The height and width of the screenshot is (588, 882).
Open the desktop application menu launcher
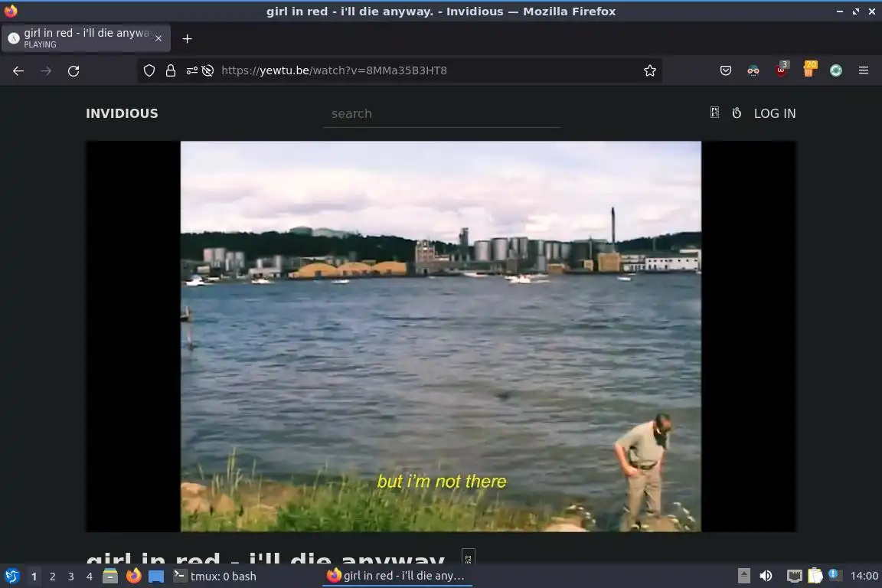point(12,577)
